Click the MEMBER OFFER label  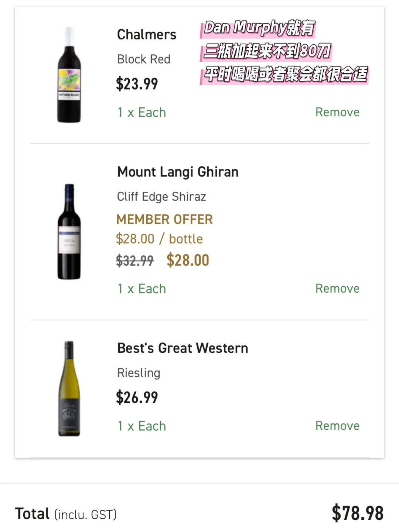[x=164, y=219]
